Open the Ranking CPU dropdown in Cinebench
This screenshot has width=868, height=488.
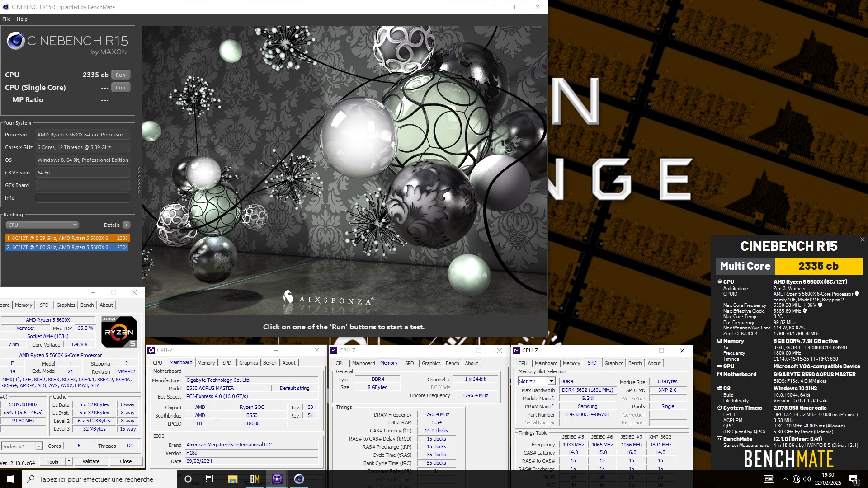tap(42, 225)
